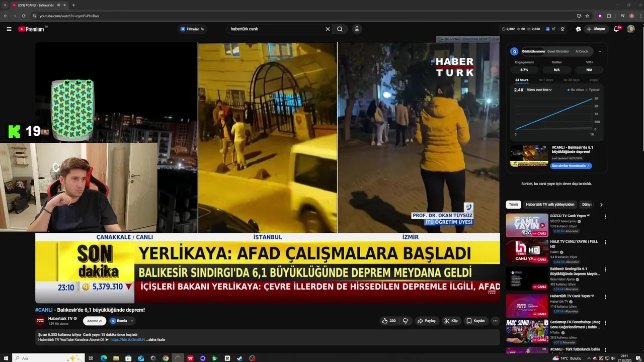Viewport: 644px width, 362px height.
Task: Open notifications bell with 9+ badge
Action: click(x=617, y=29)
